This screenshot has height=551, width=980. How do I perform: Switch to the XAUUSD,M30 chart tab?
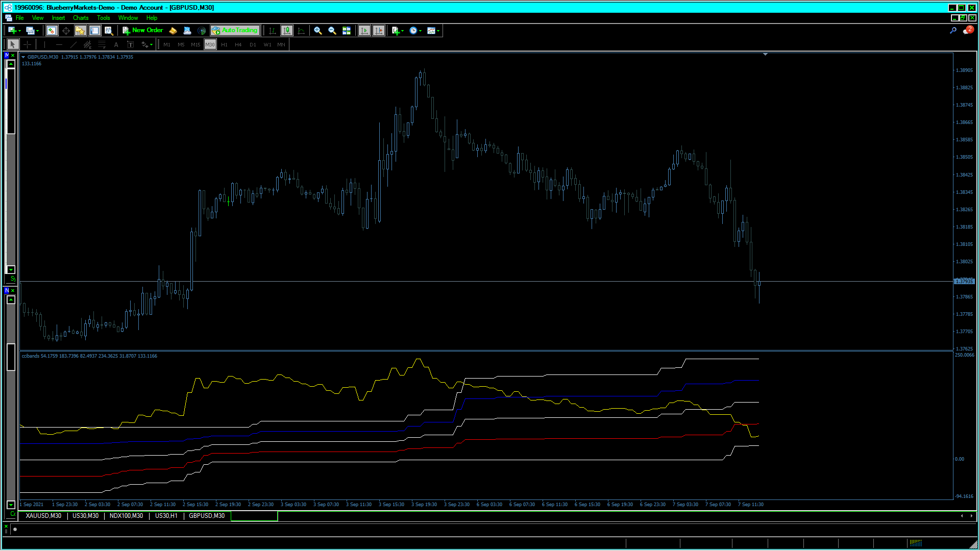[43, 516]
